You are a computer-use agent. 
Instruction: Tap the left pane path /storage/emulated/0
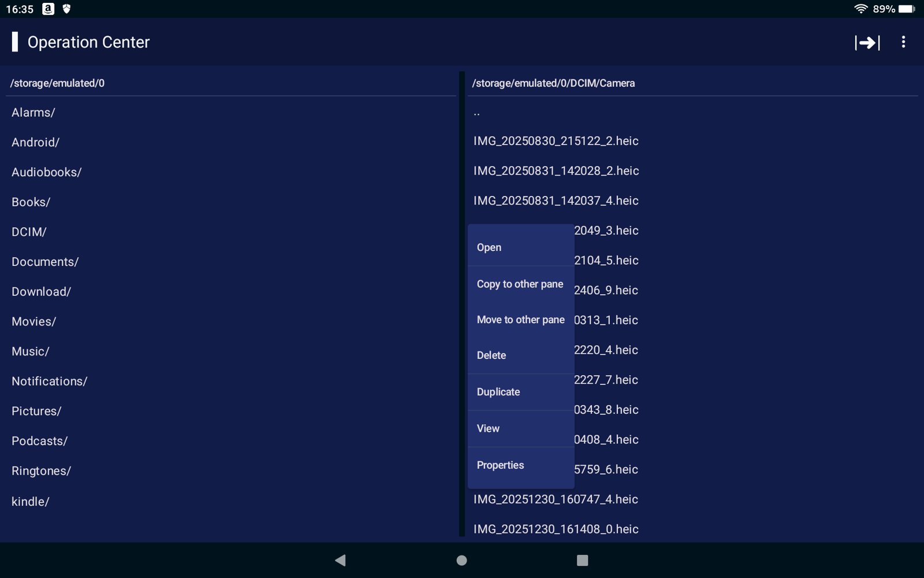(57, 83)
